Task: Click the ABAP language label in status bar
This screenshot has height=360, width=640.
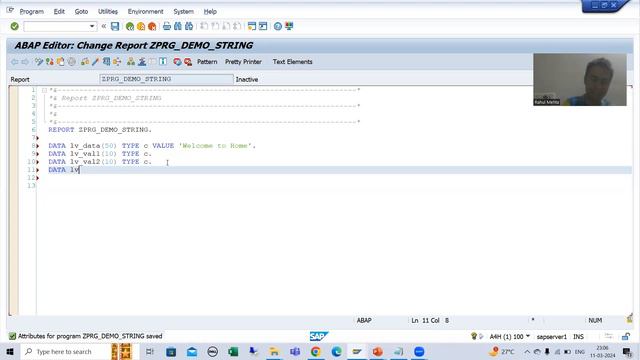Action: [364, 320]
